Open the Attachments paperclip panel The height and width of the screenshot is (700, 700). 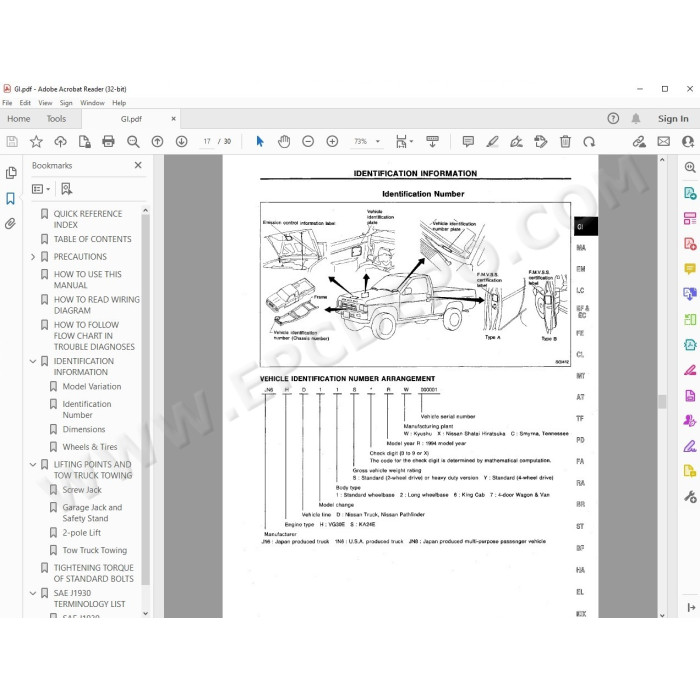pos(11,224)
